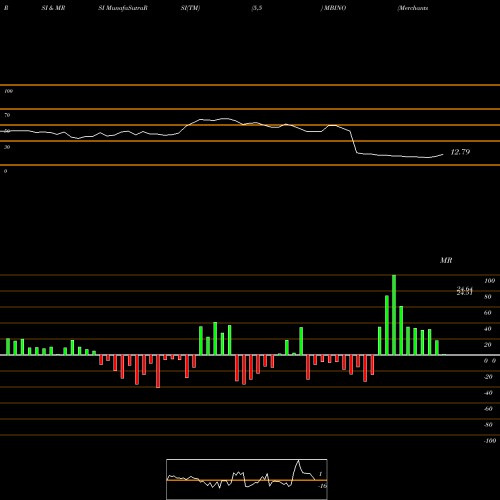Click the '(Merchants' company name text
500x500 pixels.
413,8
